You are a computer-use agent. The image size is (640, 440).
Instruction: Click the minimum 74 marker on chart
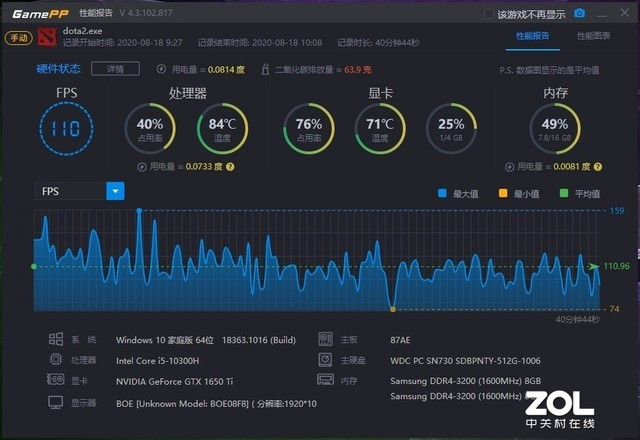tap(393, 309)
